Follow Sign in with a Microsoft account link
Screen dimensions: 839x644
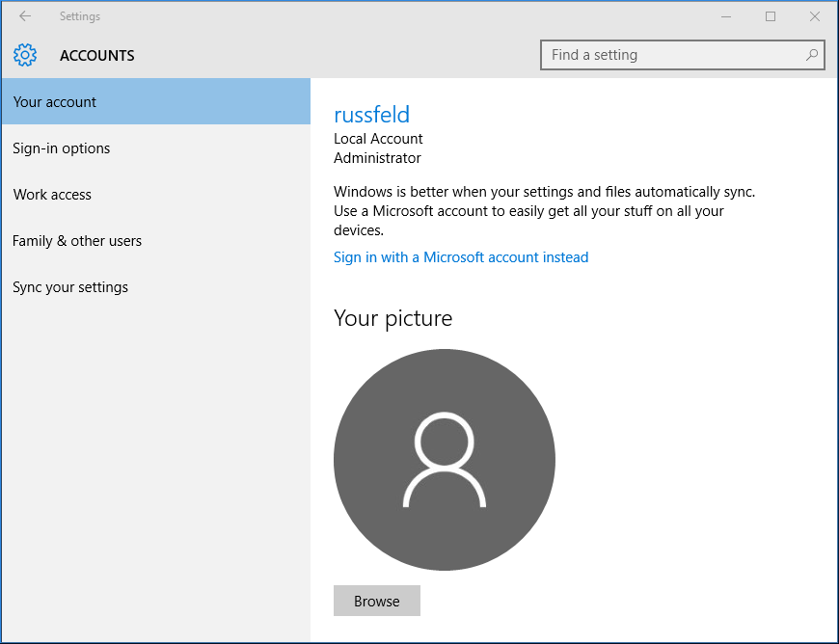click(x=461, y=257)
